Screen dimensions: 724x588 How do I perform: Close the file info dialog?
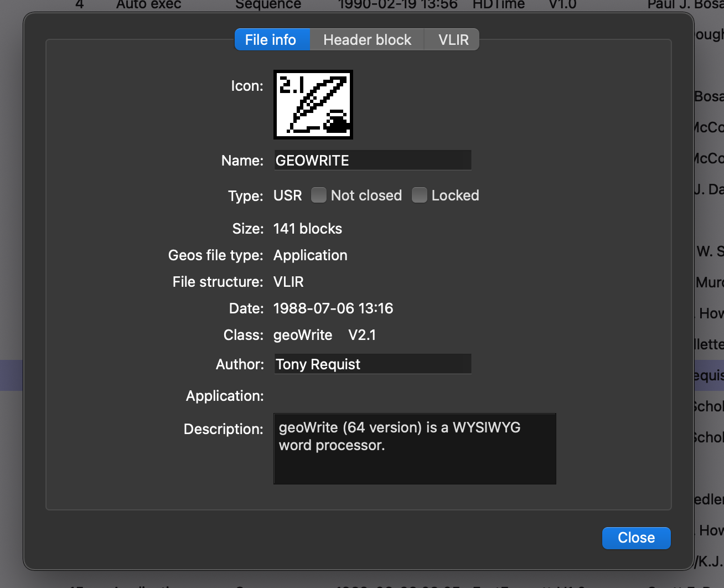point(636,538)
